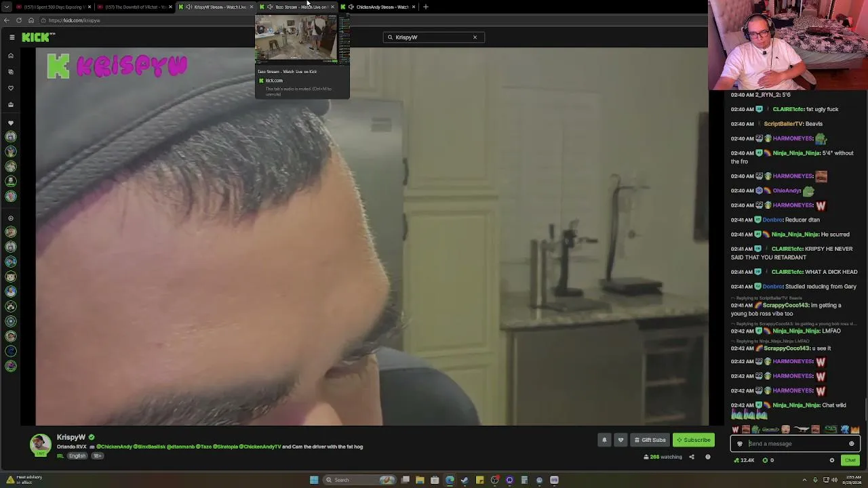Open first followed channel avatar in sidebar
Screen dimensions: 868x488
(11, 137)
